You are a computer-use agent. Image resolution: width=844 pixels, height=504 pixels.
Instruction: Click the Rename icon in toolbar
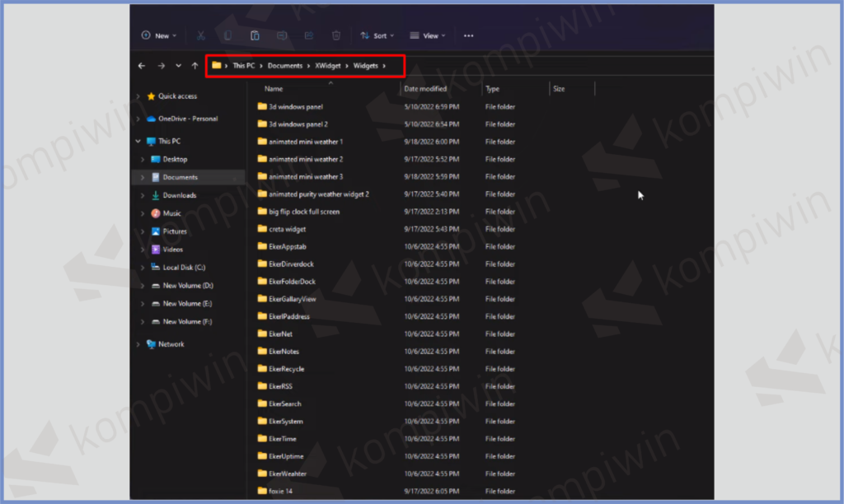click(282, 35)
